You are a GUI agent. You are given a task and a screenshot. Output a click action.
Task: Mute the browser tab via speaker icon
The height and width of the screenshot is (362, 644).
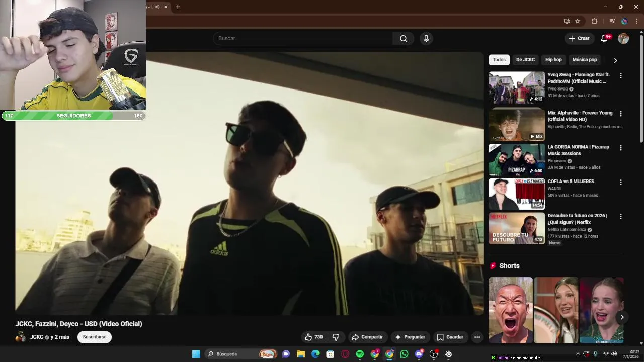click(157, 7)
